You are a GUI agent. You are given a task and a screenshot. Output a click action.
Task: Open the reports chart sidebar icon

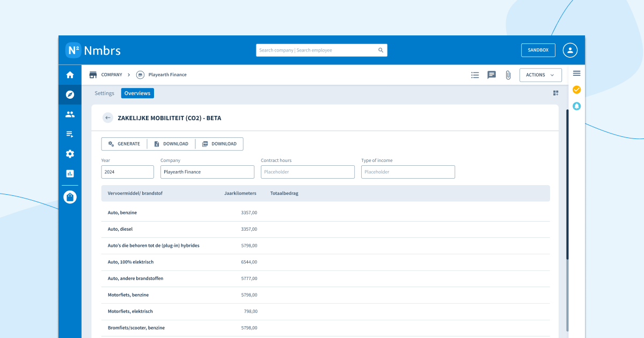[x=70, y=174]
